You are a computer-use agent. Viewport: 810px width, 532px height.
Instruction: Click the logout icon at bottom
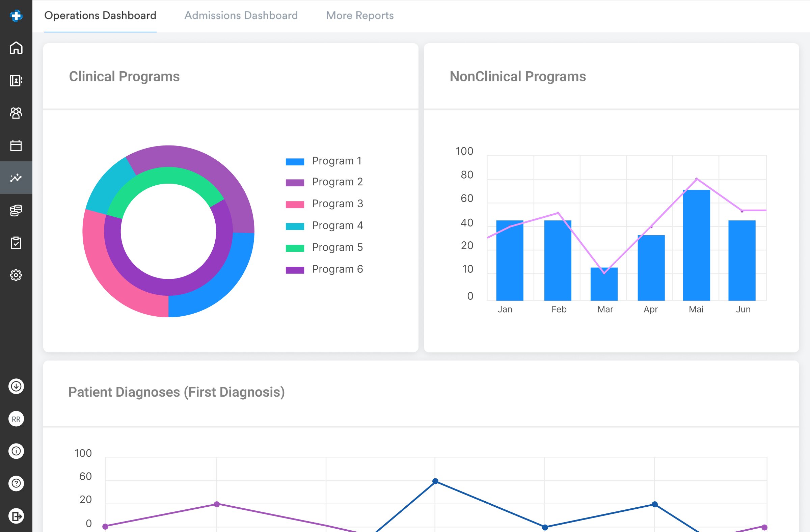(x=16, y=516)
